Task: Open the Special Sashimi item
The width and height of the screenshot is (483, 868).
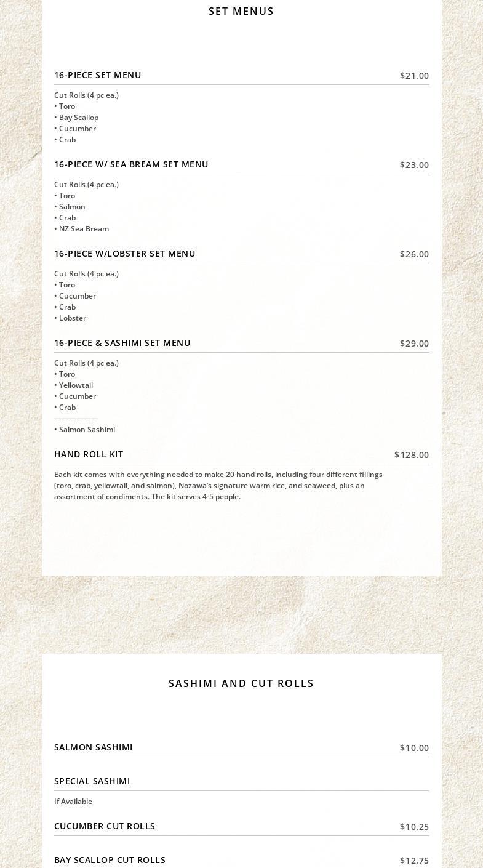Action: click(92, 781)
